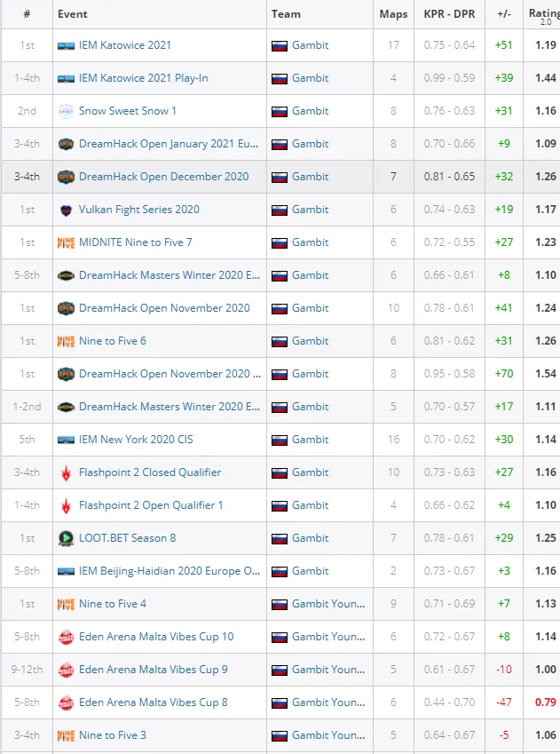The image size is (560, 754).
Task: Click Russian flag in Snow Sweet Snow row
Action: pyautogui.click(x=280, y=112)
